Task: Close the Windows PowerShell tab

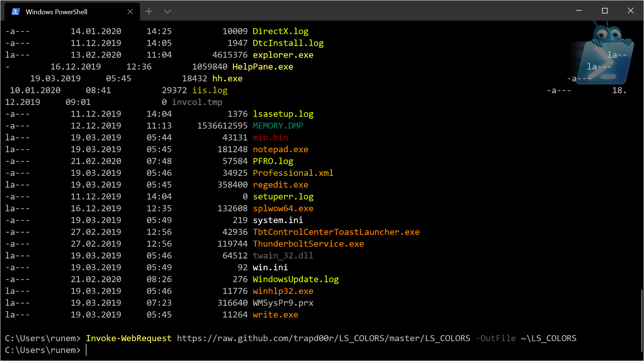Action: coord(130,12)
